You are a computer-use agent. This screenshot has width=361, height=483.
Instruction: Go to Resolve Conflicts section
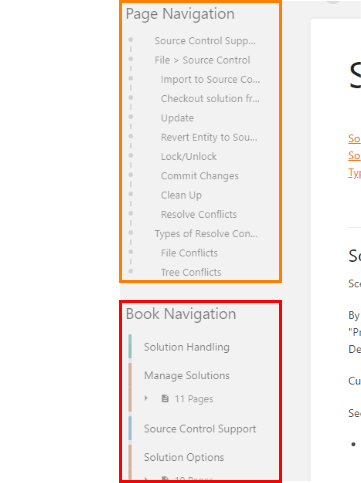click(x=199, y=214)
